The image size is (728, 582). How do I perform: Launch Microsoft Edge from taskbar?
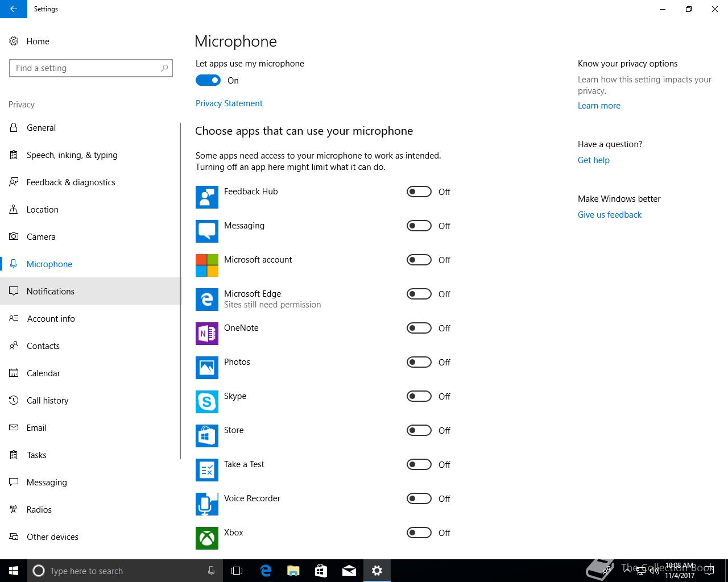(266, 571)
